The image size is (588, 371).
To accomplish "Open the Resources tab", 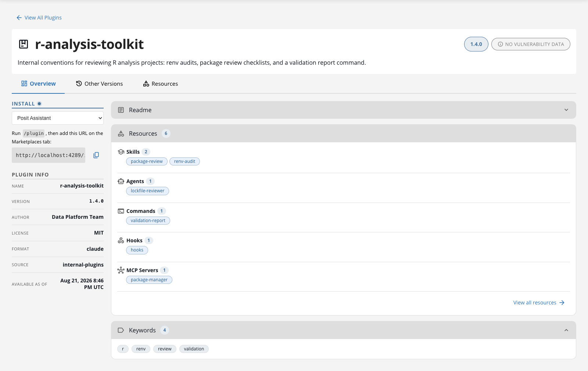I will (x=161, y=84).
